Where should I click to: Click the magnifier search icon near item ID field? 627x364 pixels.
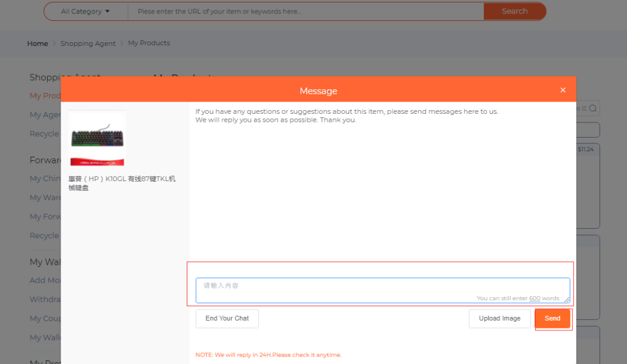point(591,108)
